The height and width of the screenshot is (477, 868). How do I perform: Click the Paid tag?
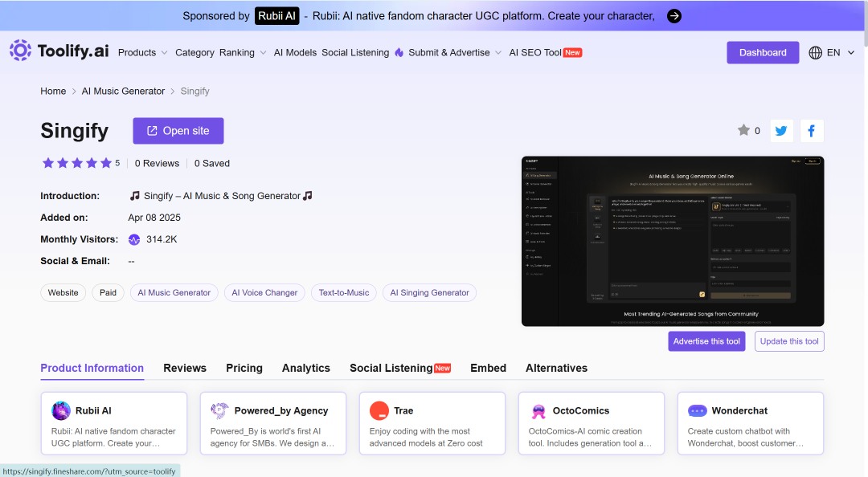point(108,293)
